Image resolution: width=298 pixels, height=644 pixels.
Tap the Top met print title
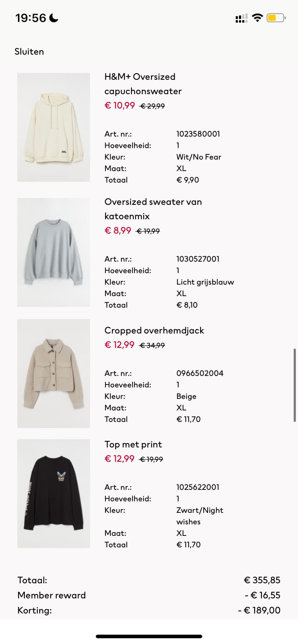133,445
